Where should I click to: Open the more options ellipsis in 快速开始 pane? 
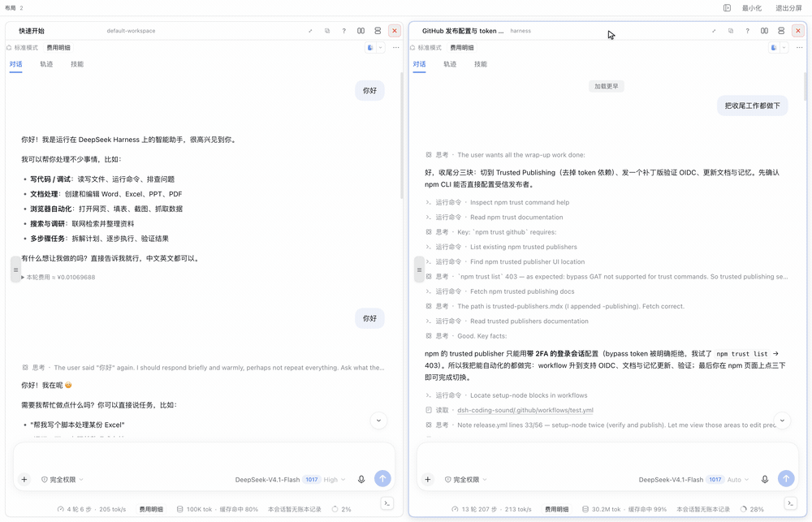395,48
